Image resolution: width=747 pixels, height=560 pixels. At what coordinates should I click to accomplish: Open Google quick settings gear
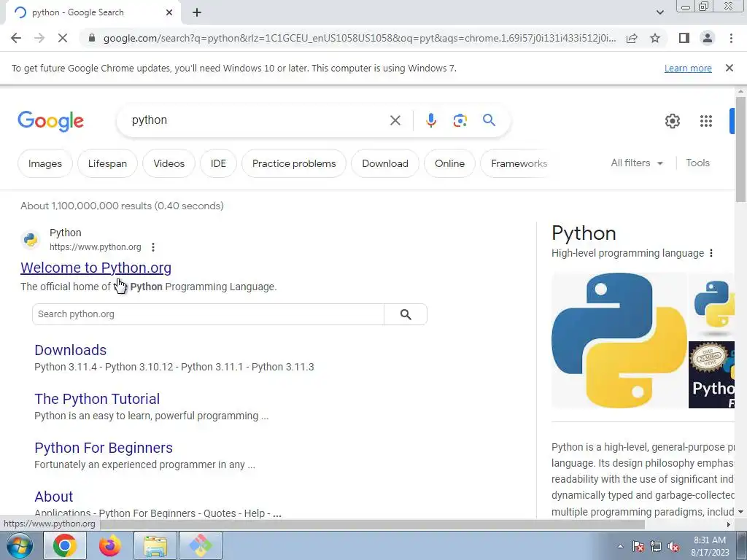point(672,121)
